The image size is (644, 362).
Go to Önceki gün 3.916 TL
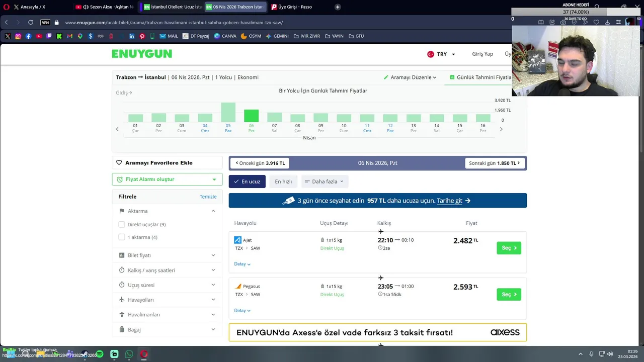pyautogui.click(x=260, y=163)
